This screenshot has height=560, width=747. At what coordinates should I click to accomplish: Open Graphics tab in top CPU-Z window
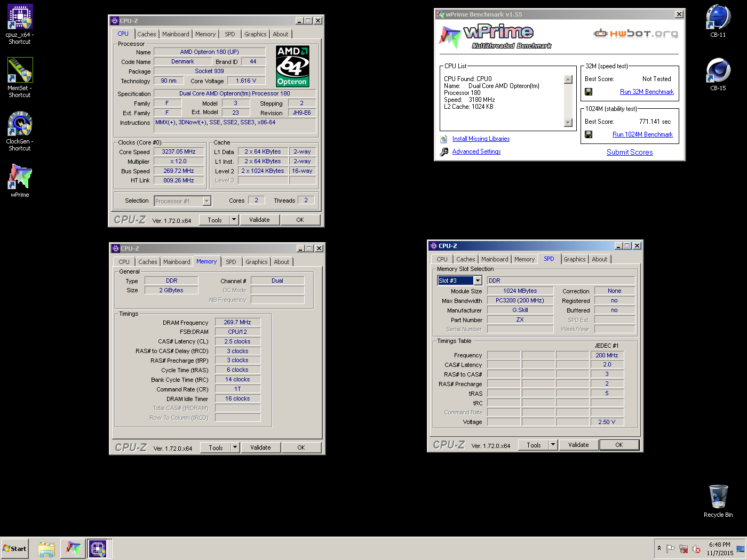tap(256, 34)
